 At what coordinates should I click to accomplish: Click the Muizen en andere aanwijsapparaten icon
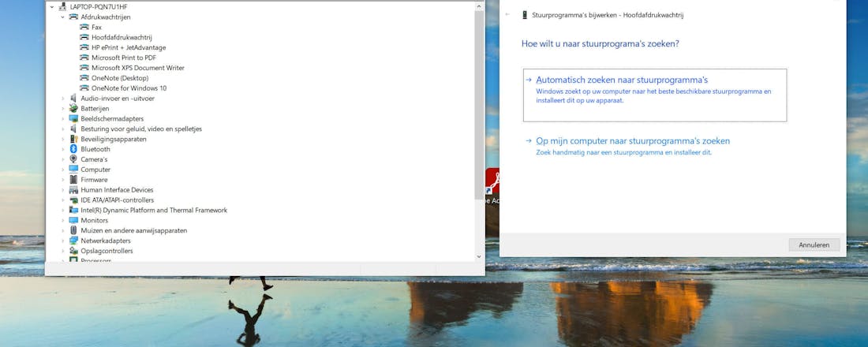(73, 230)
